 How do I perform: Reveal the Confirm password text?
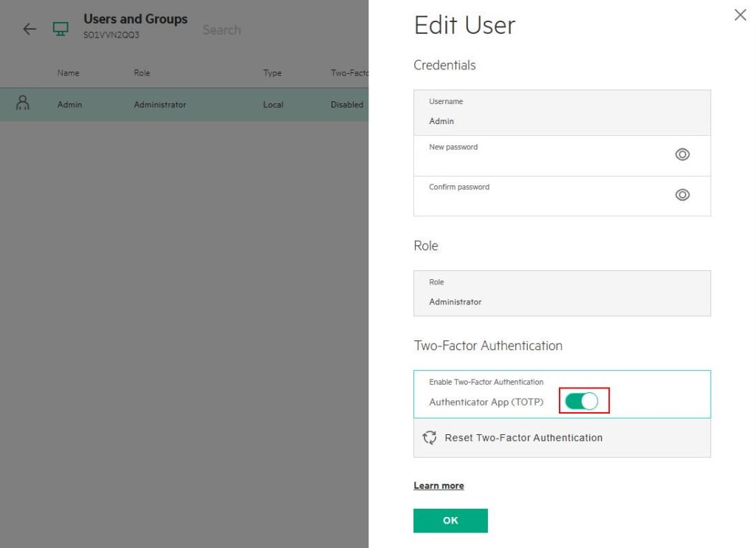pyautogui.click(x=683, y=195)
